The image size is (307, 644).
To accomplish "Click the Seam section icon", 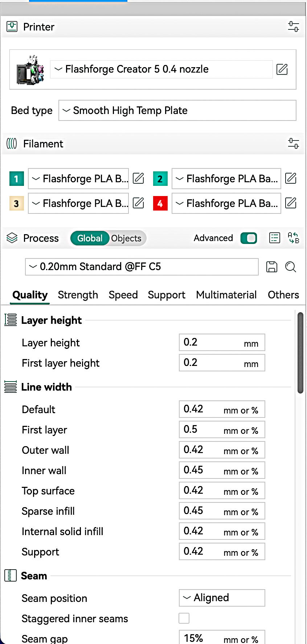I will pyautogui.click(x=11, y=575).
